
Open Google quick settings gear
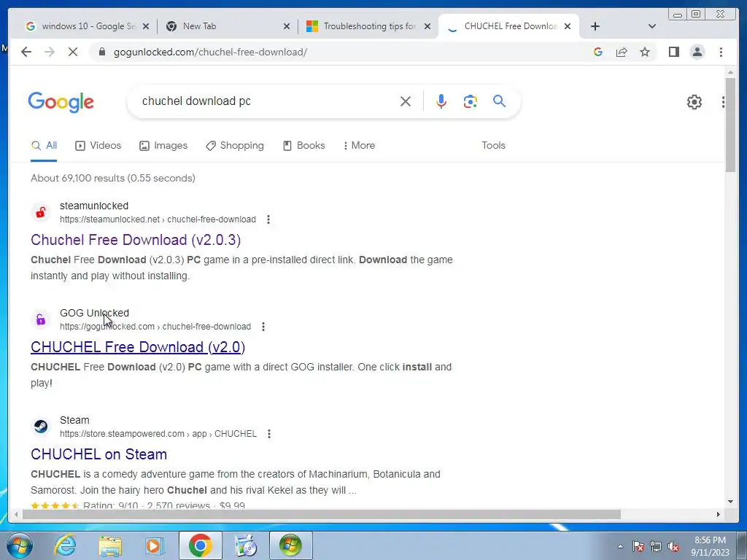point(694,102)
